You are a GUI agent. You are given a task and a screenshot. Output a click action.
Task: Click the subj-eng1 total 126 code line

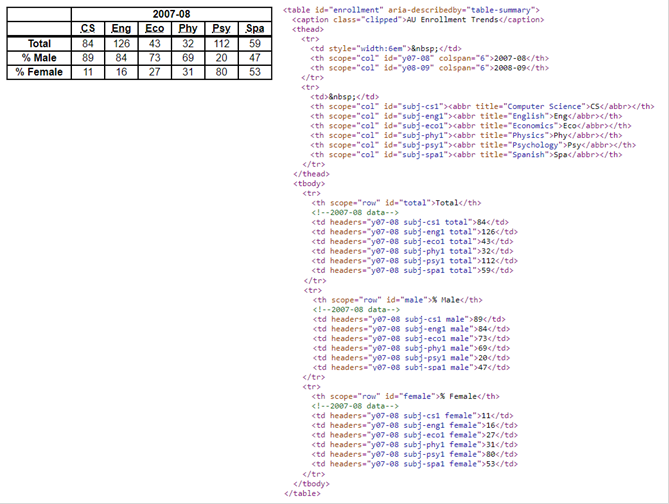(x=415, y=232)
